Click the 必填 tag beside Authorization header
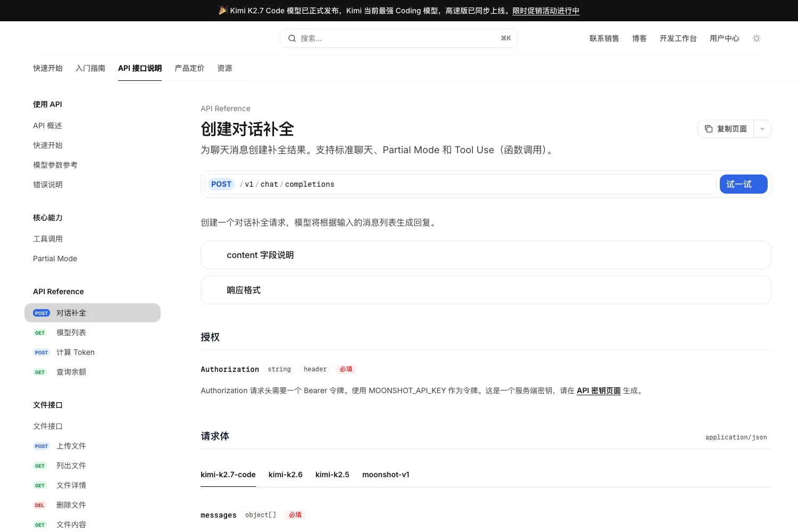The height and width of the screenshot is (532, 798). pos(346,369)
